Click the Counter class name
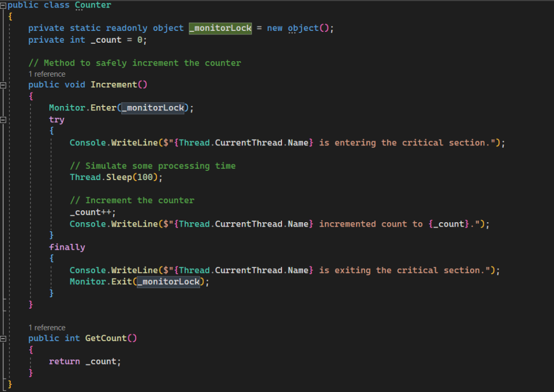554x392 pixels. click(93, 5)
